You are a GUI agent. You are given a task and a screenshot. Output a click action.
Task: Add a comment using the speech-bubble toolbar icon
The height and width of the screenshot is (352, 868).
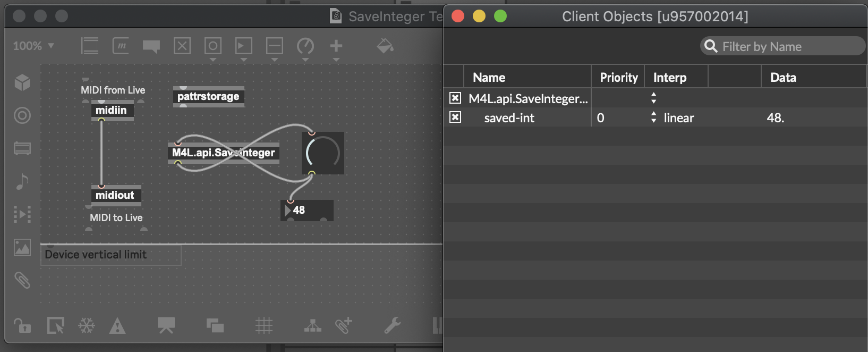(151, 47)
